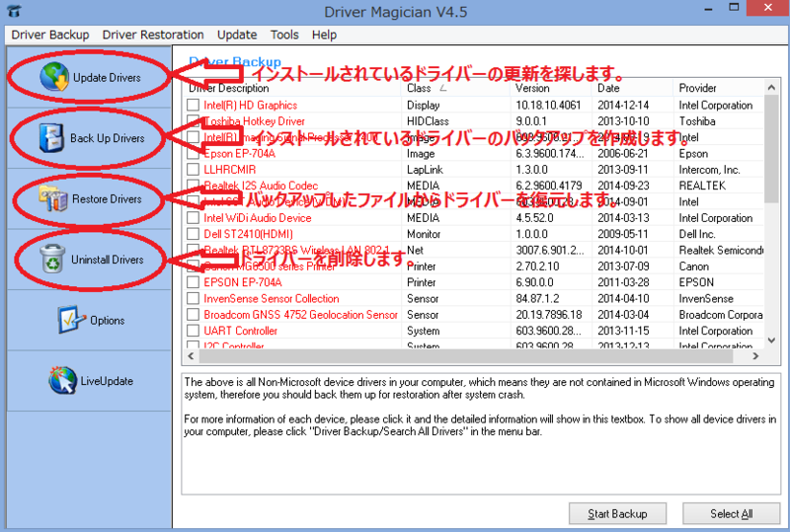Click the Driver Magician title bar app icon
This screenshot has height=532, width=790.
pyautogui.click(x=14, y=11)
